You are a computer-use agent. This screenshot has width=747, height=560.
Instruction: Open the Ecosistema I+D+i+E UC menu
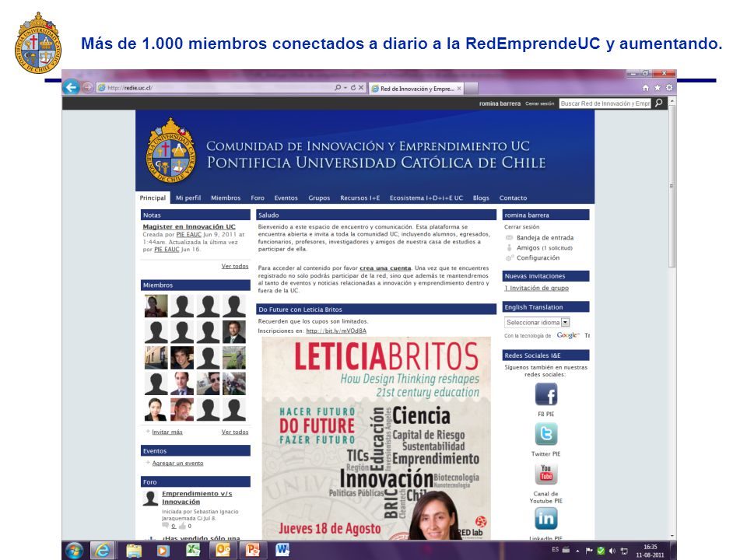[x=426, y=198]
